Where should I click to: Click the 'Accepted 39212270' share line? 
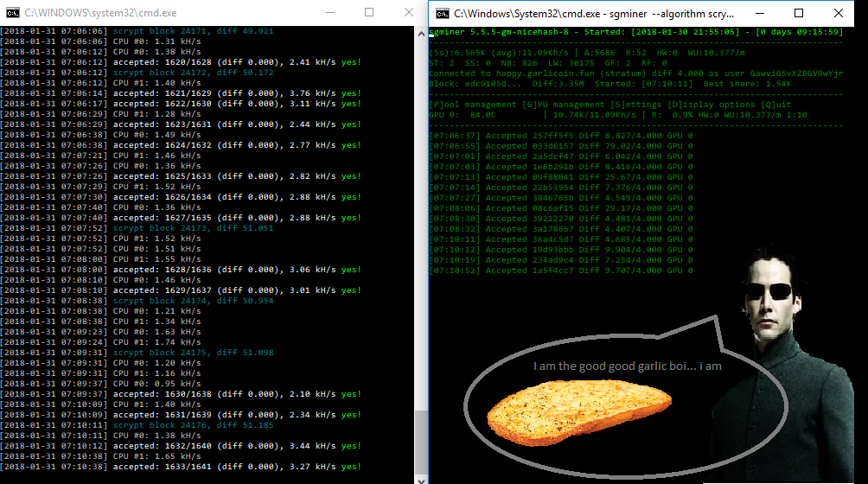pyautogui.click(x=561, y=219)
